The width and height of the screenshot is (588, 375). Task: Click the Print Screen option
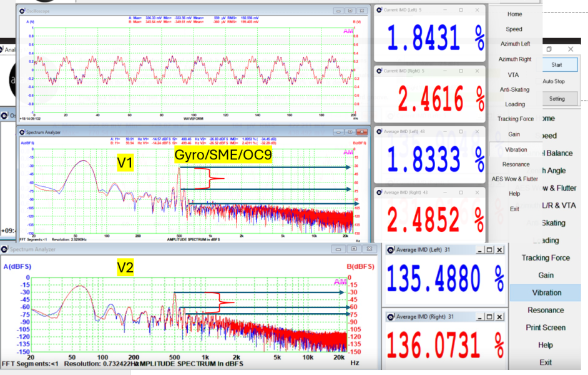[546, 327]
